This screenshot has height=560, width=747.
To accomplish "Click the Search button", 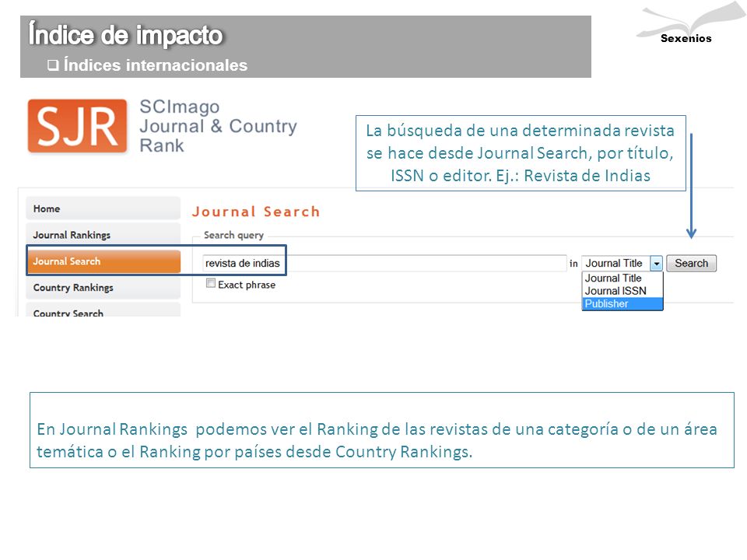I will tap(691, 264).
